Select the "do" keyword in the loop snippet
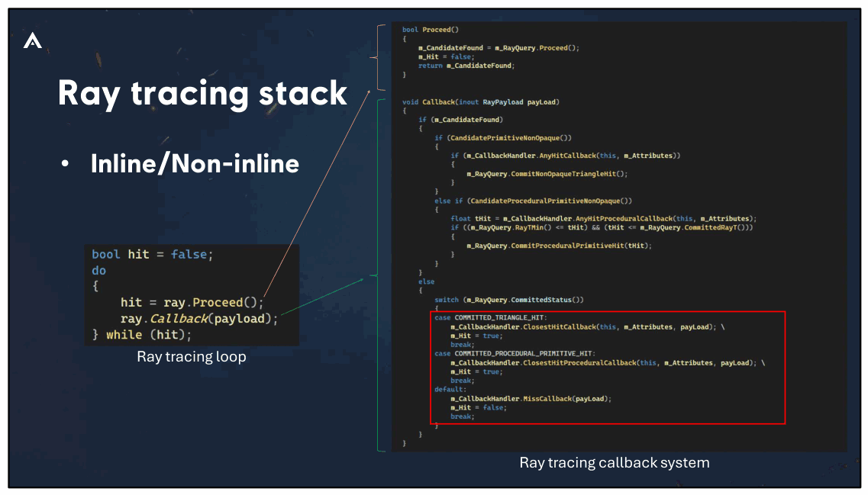The width and height of the screenshot is (868, 495). point(98,271)
